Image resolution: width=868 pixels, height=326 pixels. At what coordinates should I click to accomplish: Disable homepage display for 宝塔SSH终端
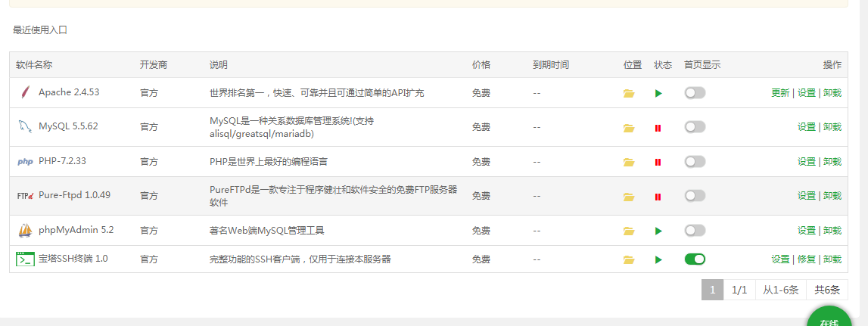tap(695, 259)
